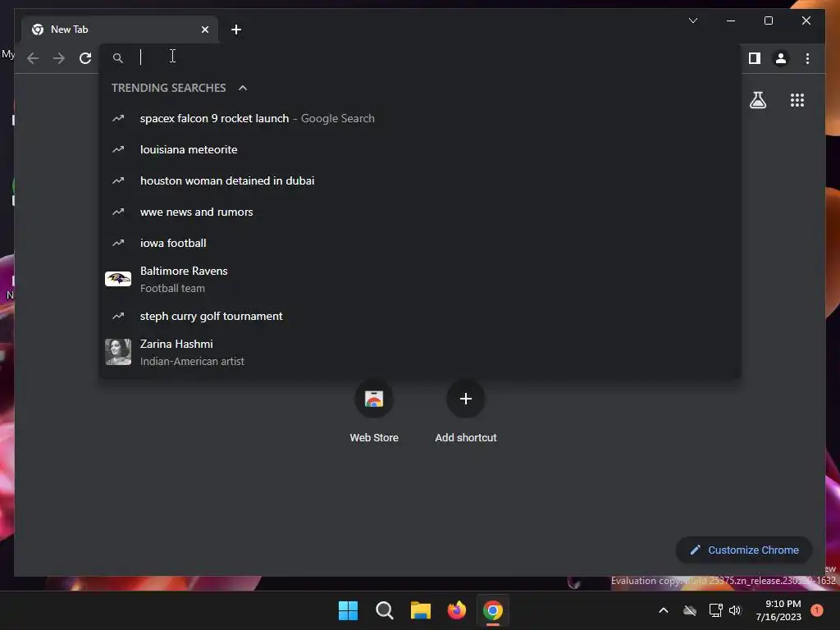
Task: Open the Web Store shortcut
Action: 374,411
